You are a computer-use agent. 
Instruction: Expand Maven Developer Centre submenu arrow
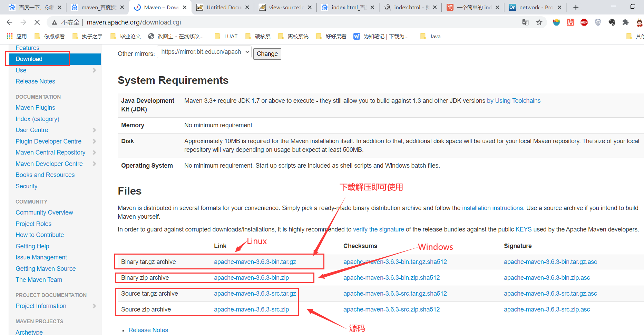[x=94, y=164]
